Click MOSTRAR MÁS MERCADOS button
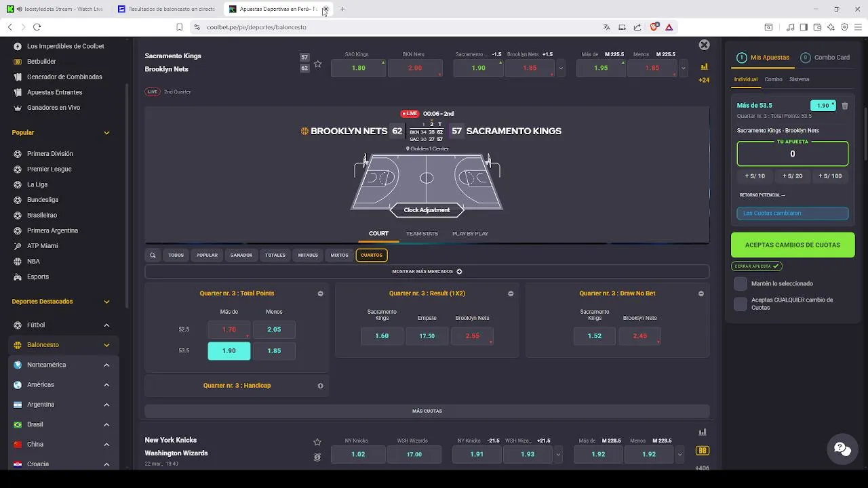 [427, 272]
